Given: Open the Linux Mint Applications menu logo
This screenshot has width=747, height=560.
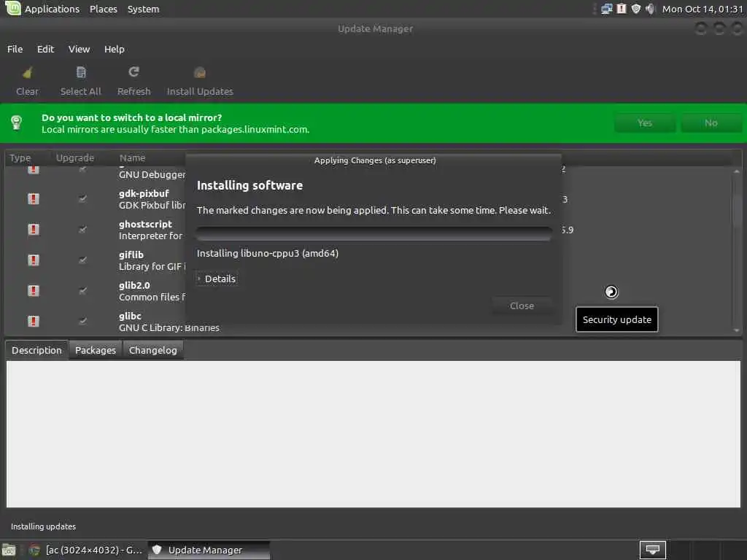Looking at the screenshot, I should tap(12, 8).
